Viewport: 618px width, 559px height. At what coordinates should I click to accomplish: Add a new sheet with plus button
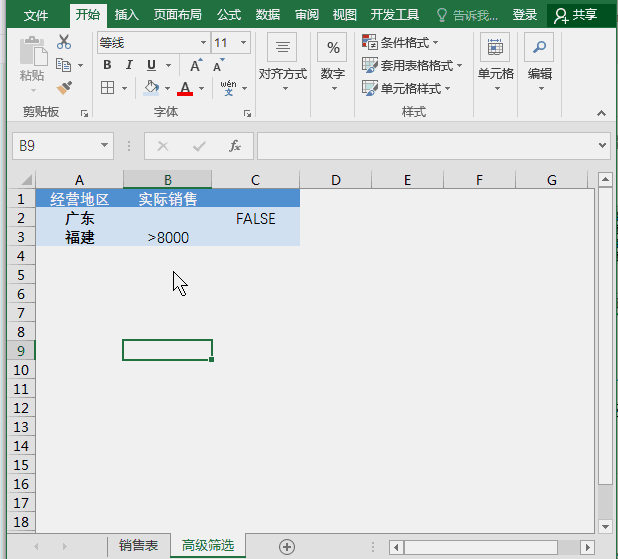(287, 547)
